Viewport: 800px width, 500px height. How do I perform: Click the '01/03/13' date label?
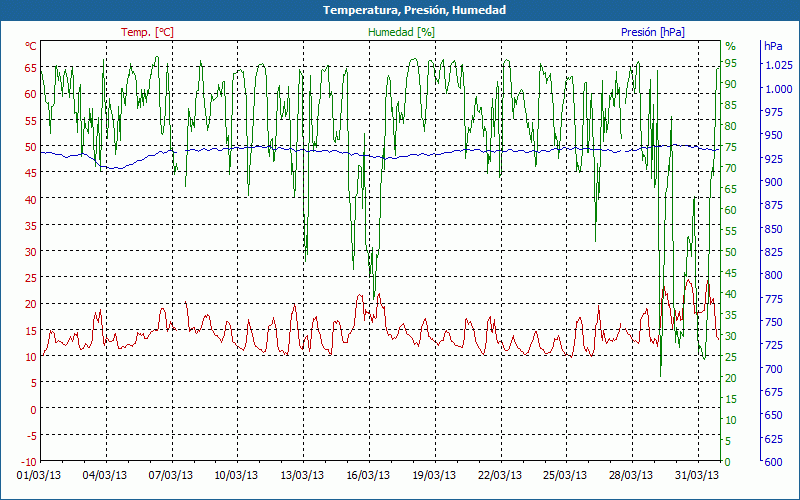pos(39,476)
